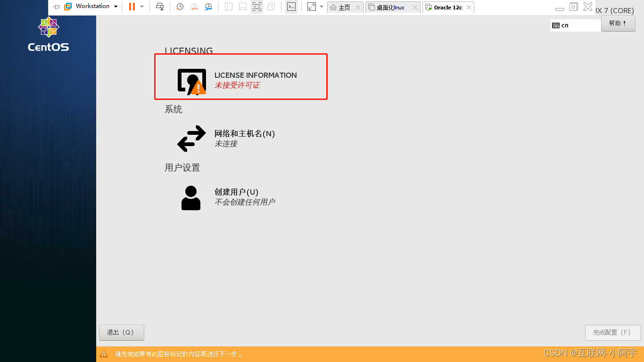Click the 完成配置(F) finish button
Screen dimensions: 644x362
[613, 332]
